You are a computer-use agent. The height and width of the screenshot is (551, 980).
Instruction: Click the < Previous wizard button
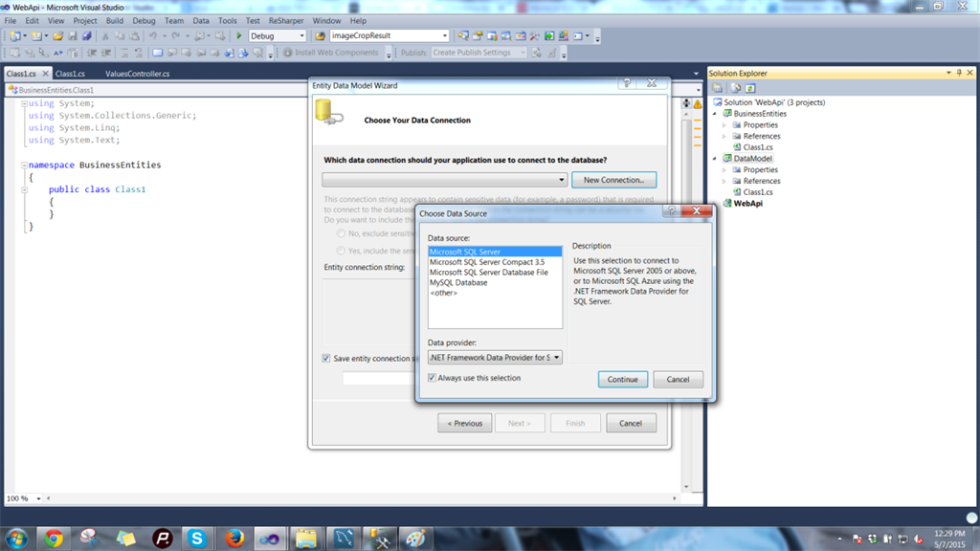click(464, 423)
